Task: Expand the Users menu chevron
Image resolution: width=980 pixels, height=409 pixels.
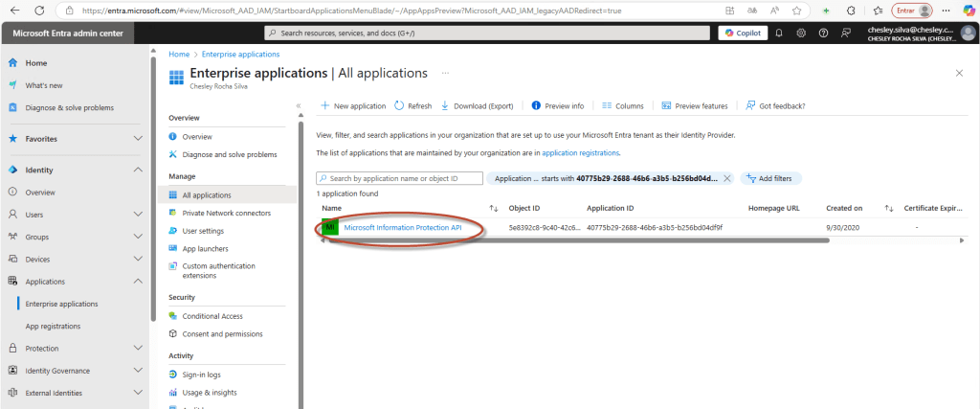Action: [x=138, y=215]
